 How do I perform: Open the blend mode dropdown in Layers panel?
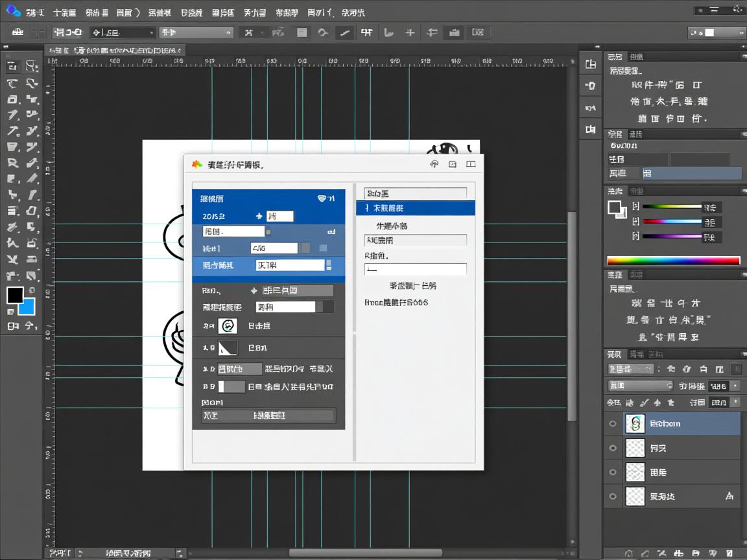[x=641, y=386]
